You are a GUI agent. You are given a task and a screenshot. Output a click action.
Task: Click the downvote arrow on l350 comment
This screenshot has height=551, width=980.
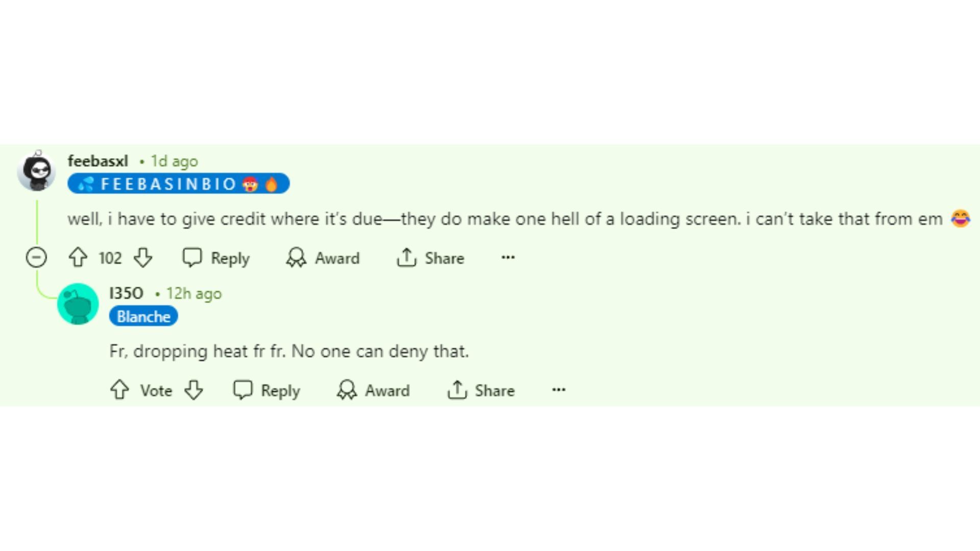194,391
